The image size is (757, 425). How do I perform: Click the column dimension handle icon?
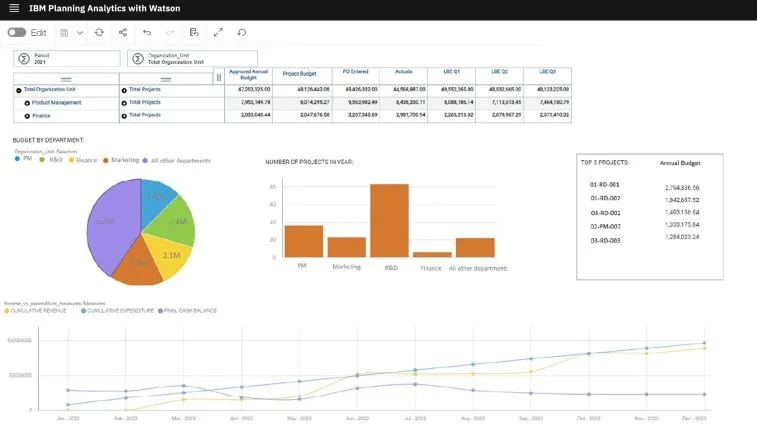[x=219, y=77]
